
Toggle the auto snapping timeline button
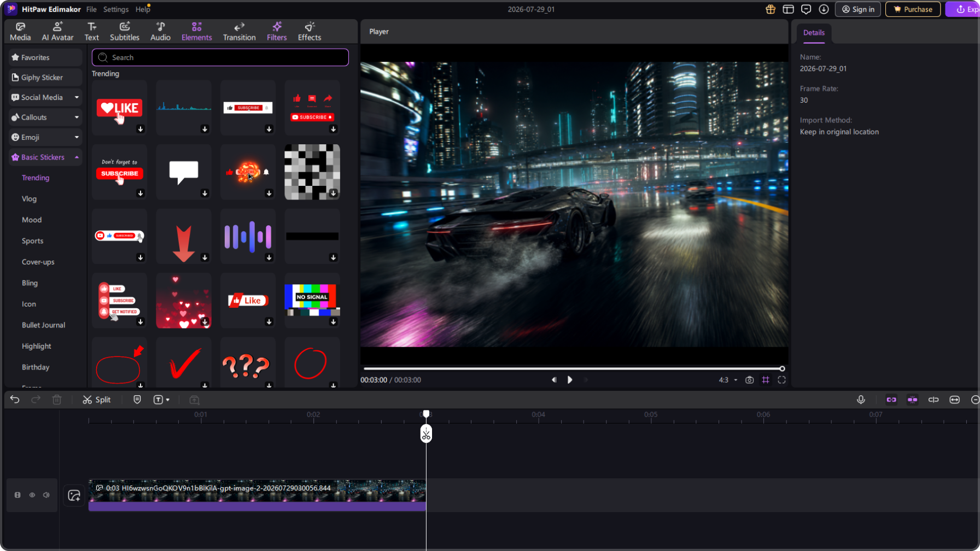coord(912,400)
